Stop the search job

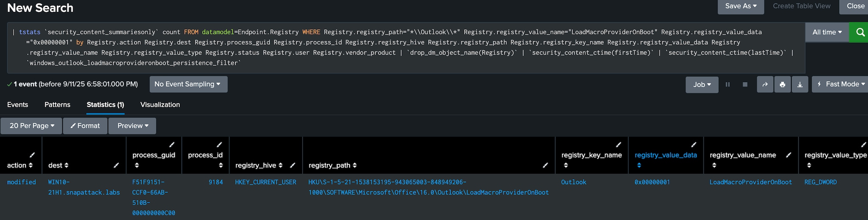pos(745,85)
